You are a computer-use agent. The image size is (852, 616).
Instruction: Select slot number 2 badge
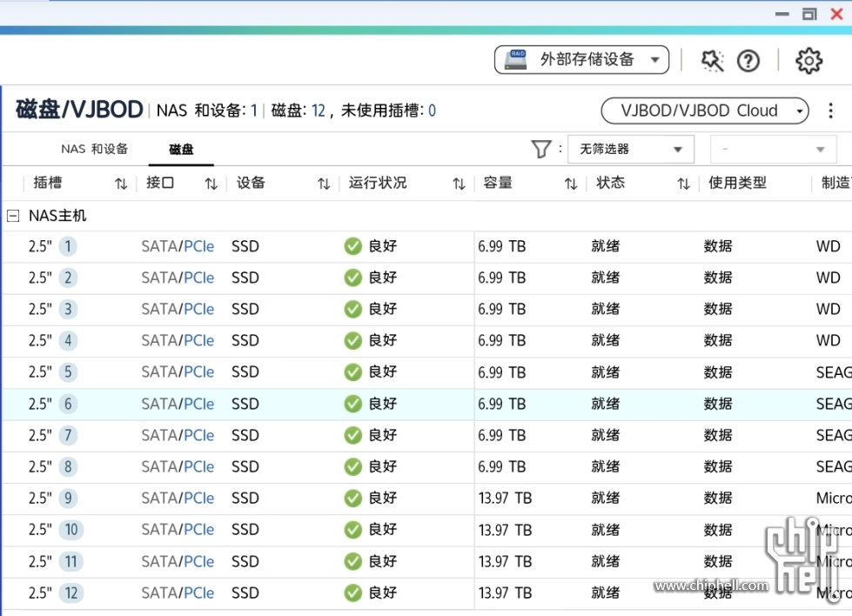(68, 278)
